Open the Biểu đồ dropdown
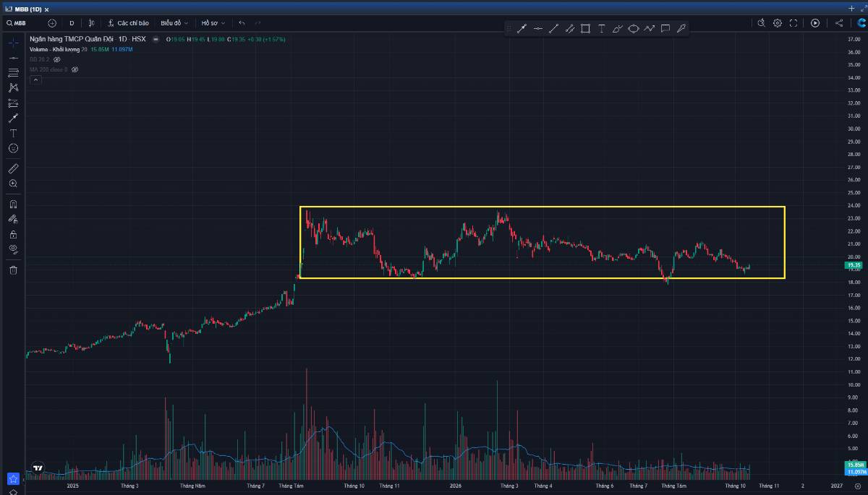The width and height of the screenshot is (868, 495). coord(174,23)
